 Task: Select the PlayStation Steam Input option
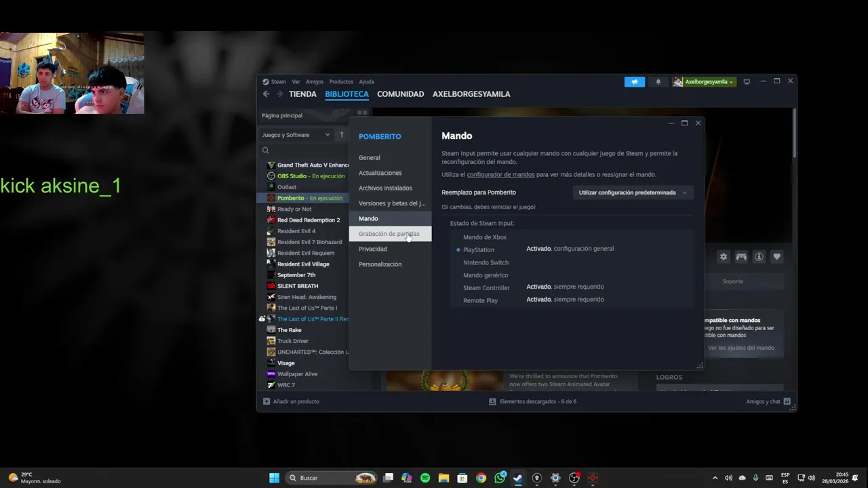[x=479, y=250]
